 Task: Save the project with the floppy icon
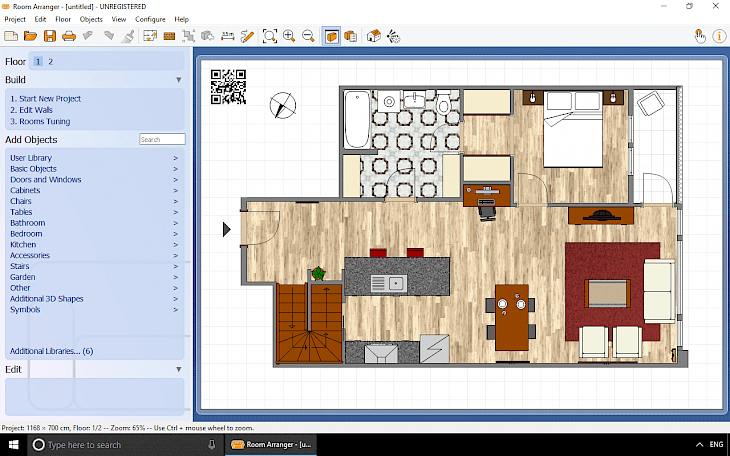50,36
